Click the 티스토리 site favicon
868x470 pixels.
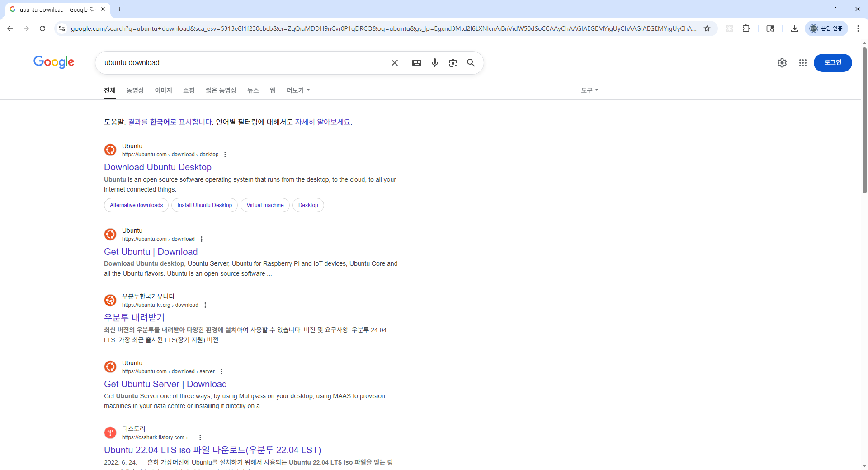coord(110,432)
